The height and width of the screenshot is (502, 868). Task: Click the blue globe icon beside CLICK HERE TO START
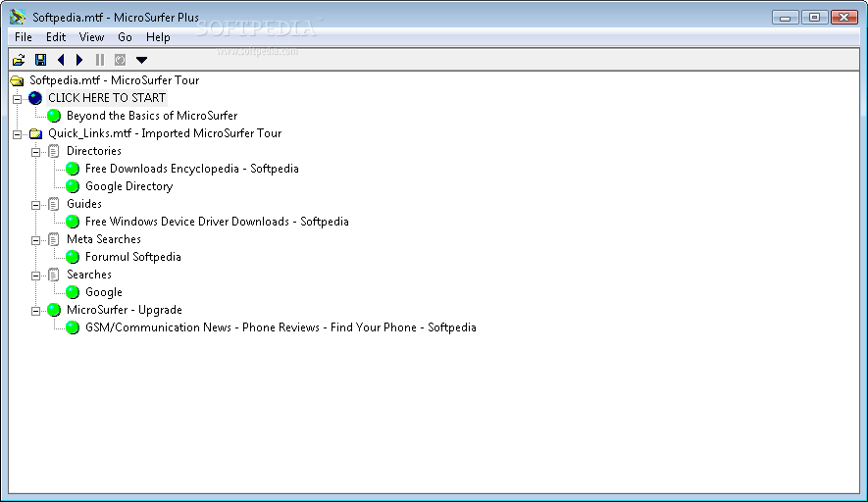(x=35, y=98)
